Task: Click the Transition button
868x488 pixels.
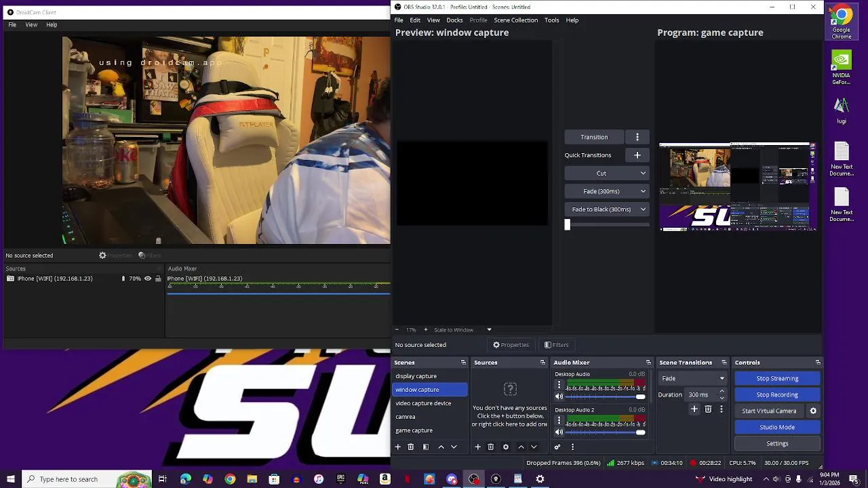Action: (594, 137)
